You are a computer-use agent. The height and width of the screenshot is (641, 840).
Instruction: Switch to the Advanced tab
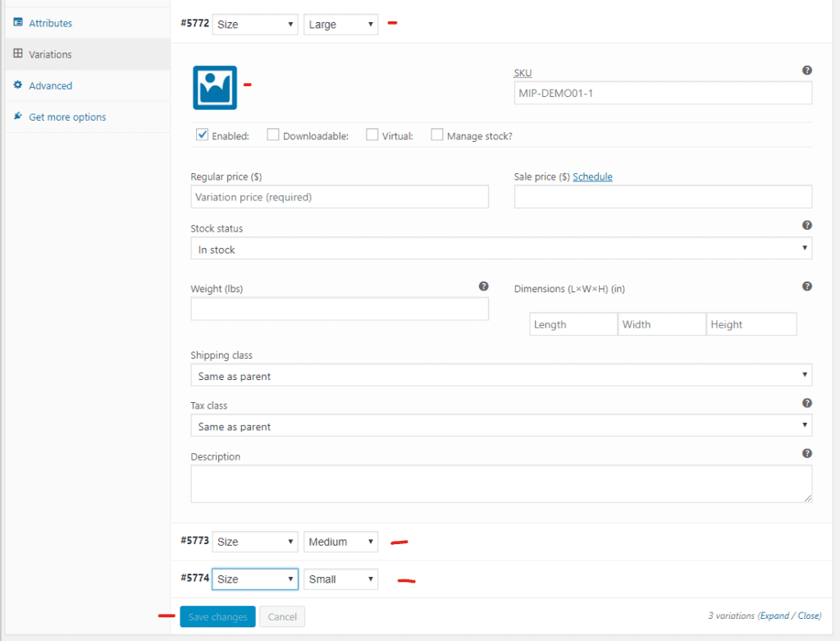(88, 85)
